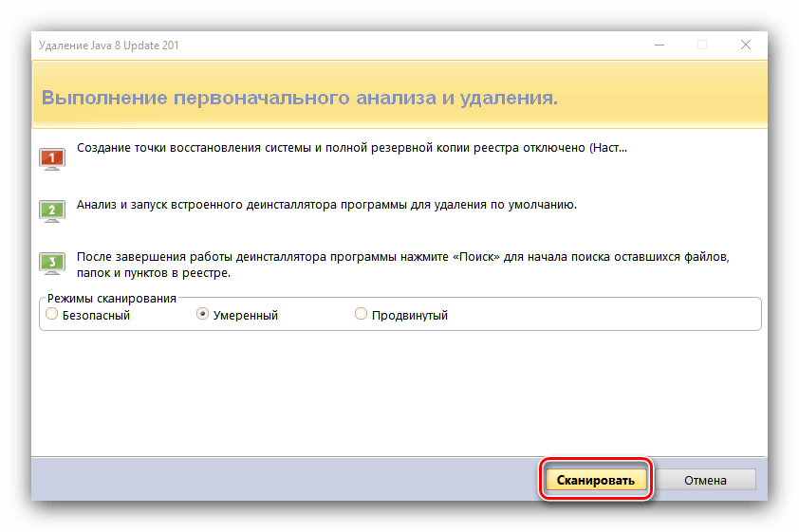
Task: Click the text Анализ и запуск встроенного деинсталлятора
Action: [x=326, y=205]
